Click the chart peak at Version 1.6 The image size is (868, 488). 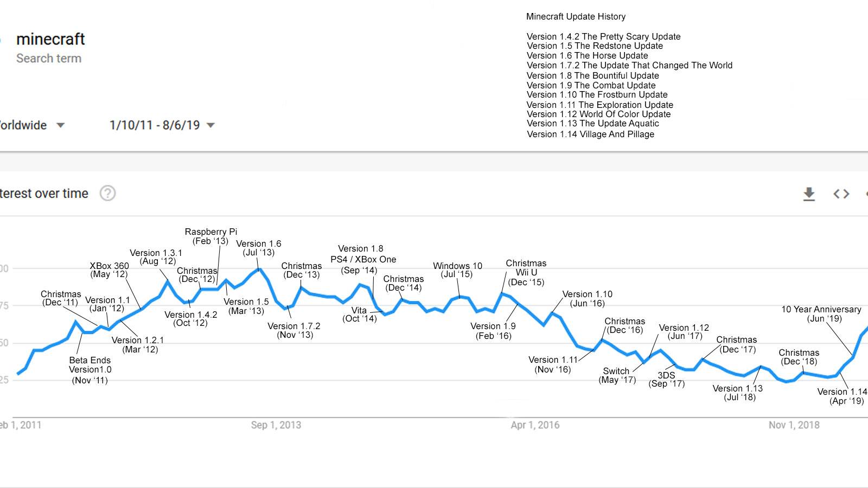click(260, 269)
